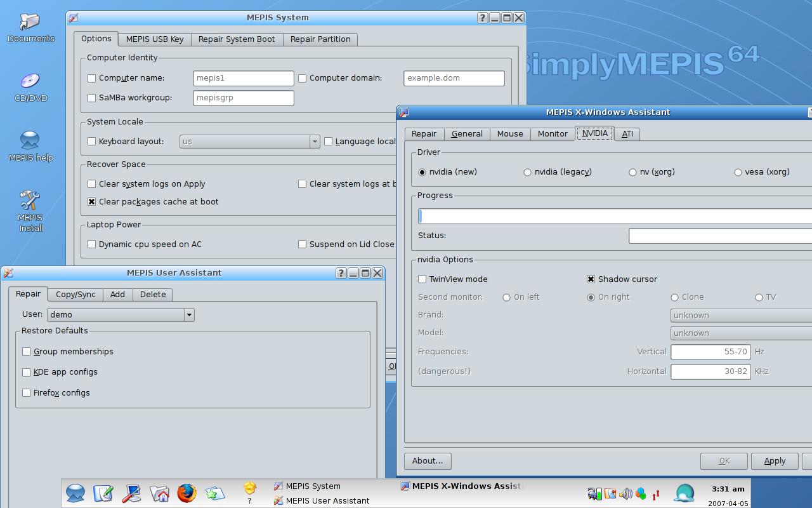This screenshot has width=812, height=508.
Task: Check the Group memberships checkbox
Action: [27, 352]
